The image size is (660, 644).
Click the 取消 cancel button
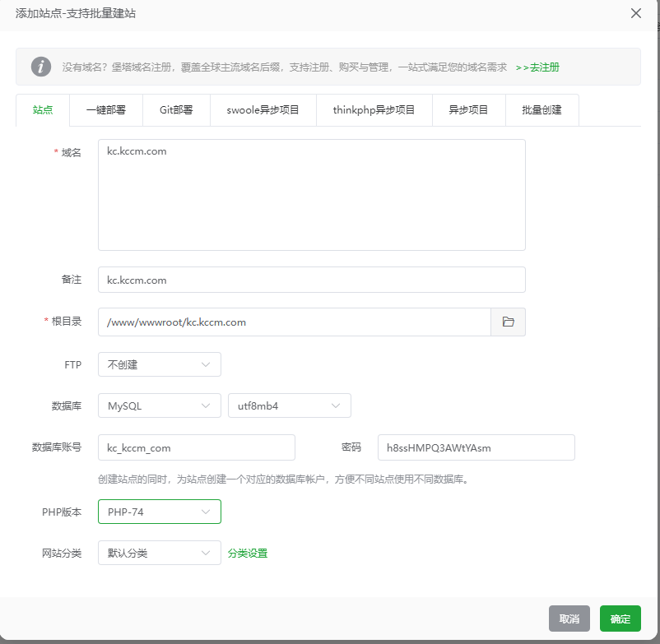click(x=569, y=619)
